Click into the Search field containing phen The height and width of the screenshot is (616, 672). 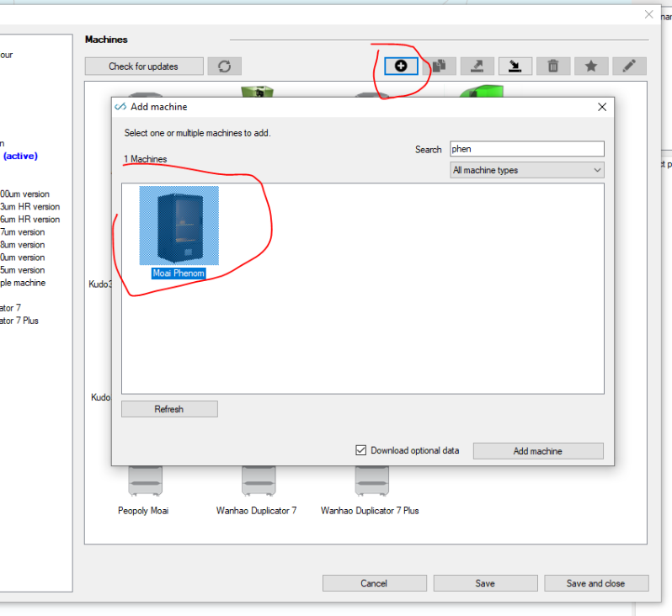coord(527,149)
